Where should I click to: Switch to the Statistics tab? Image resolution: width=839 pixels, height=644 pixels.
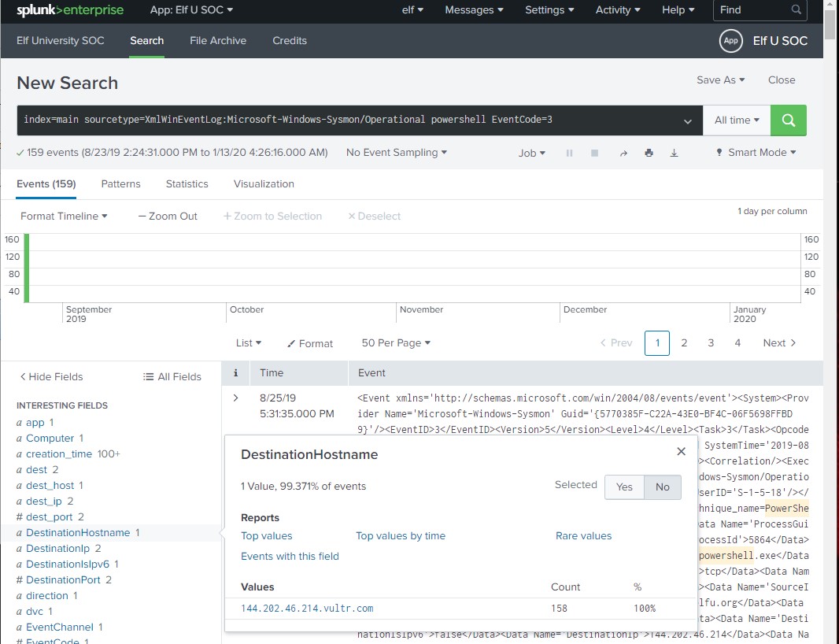tap(187, 183)
